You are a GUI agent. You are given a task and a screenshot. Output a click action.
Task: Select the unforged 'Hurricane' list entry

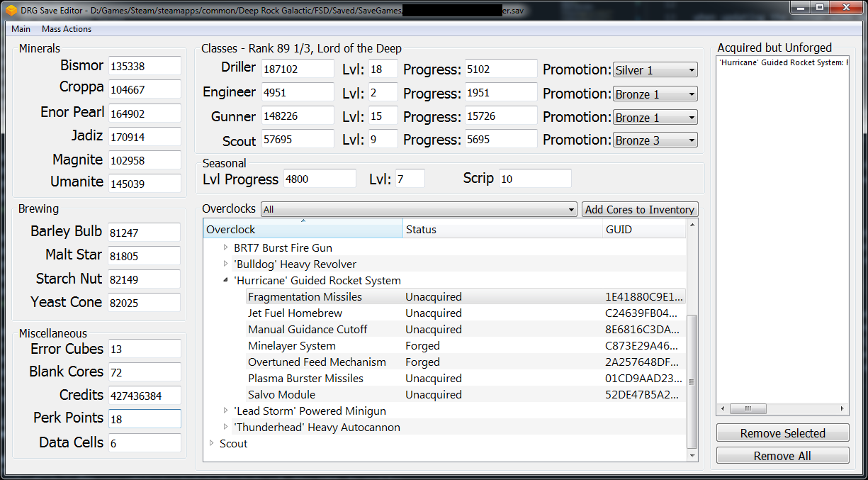782,62
